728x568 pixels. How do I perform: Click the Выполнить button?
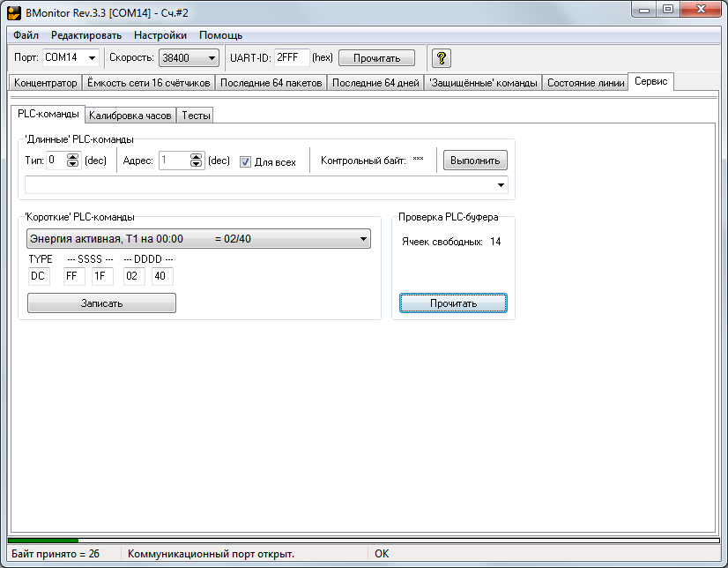click(475, 161)
